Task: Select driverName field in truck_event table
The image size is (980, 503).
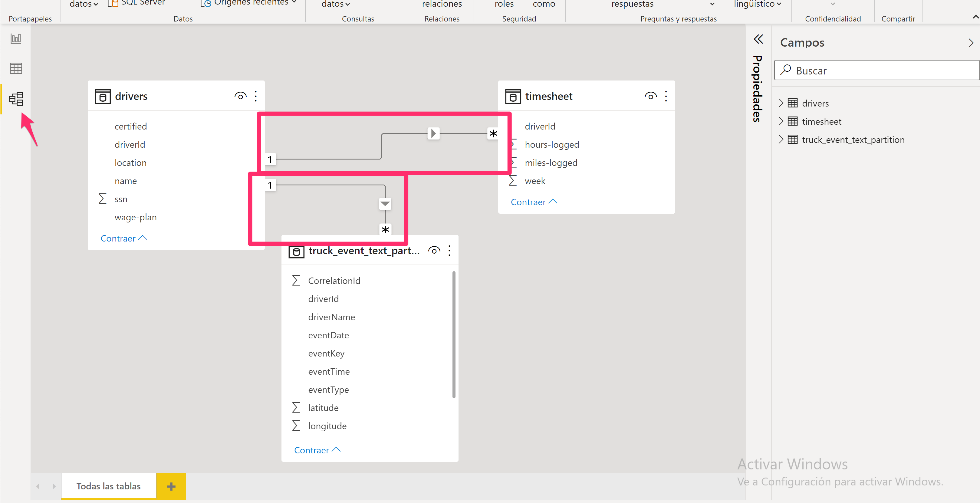Action: [x=331, y=317]
